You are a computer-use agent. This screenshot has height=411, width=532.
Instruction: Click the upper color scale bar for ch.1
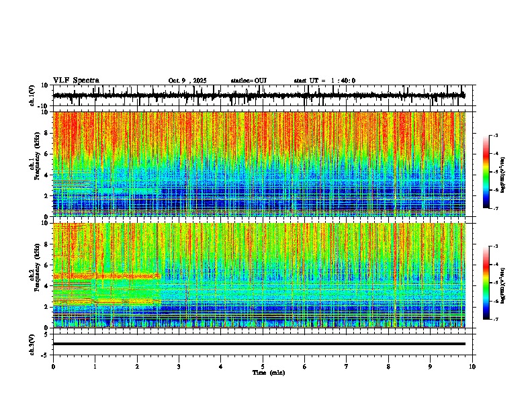[486, 172]
